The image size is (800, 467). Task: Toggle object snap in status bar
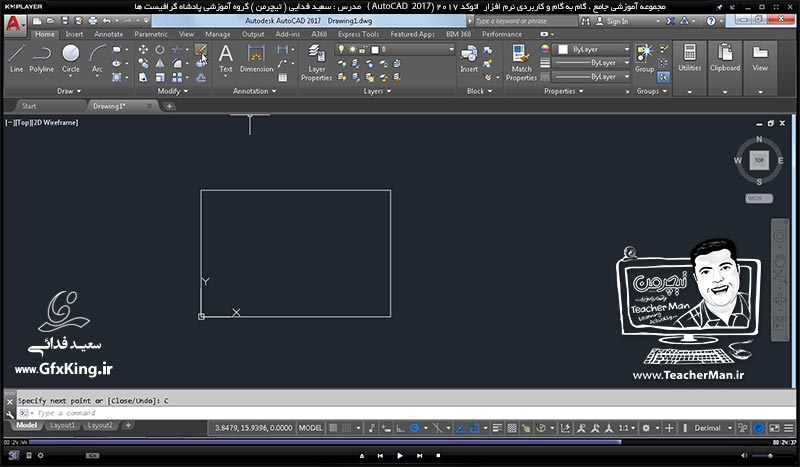(x=474, y=428)
